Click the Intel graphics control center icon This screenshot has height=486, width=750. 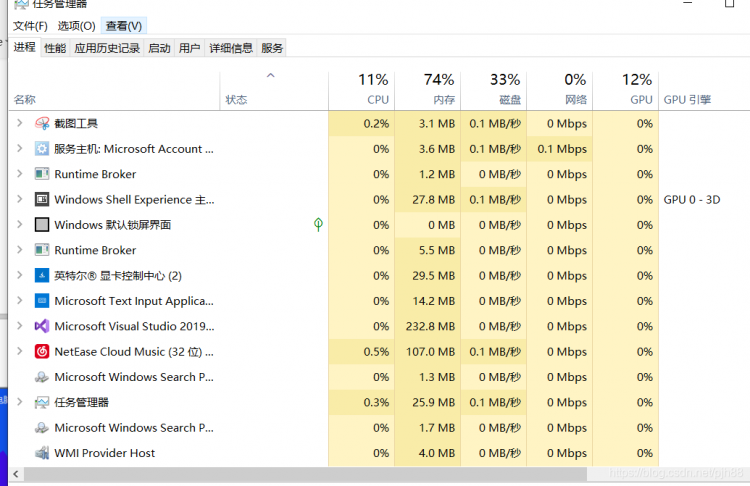point(42,276)
